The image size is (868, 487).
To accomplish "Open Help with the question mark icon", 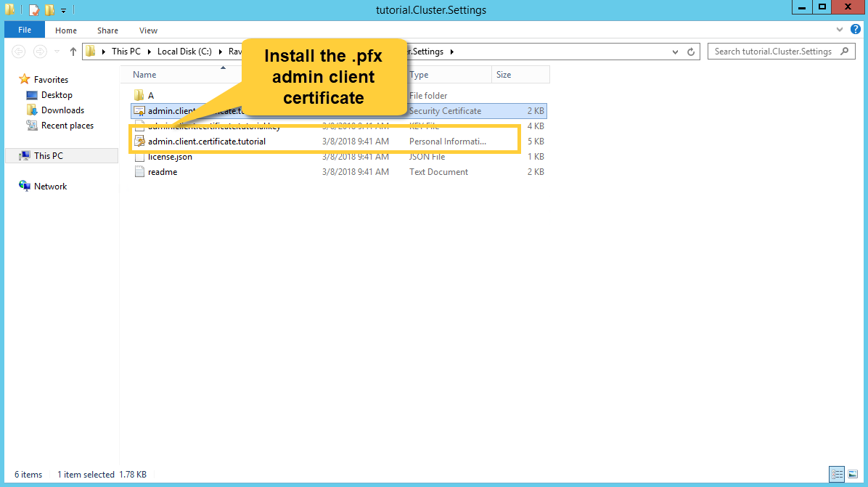I will point(855,29).
